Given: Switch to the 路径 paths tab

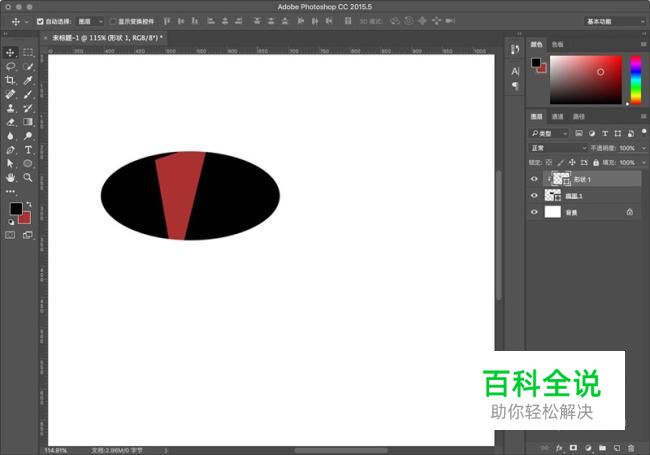Looking at the screenshot, I should point(579,116).
